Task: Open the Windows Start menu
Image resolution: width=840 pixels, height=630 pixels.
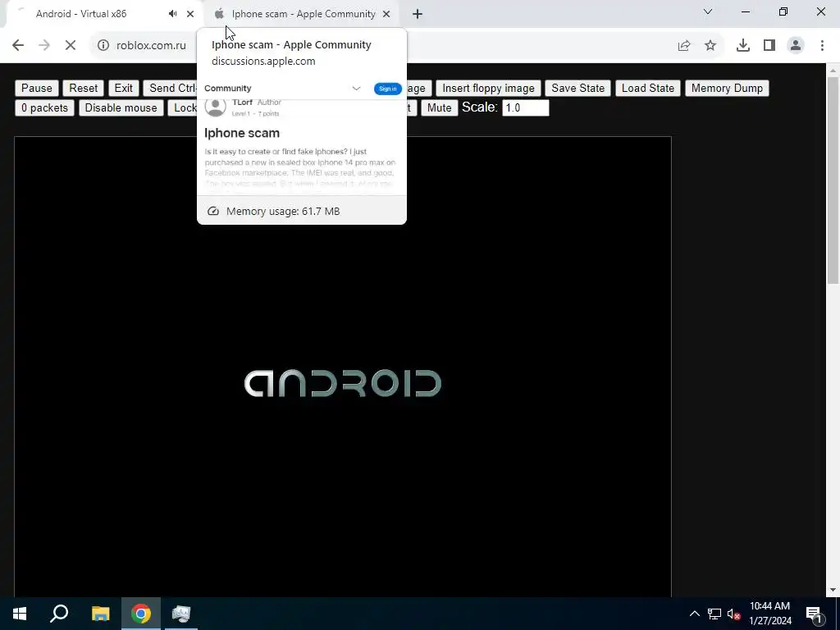Action: coord(20,614)
